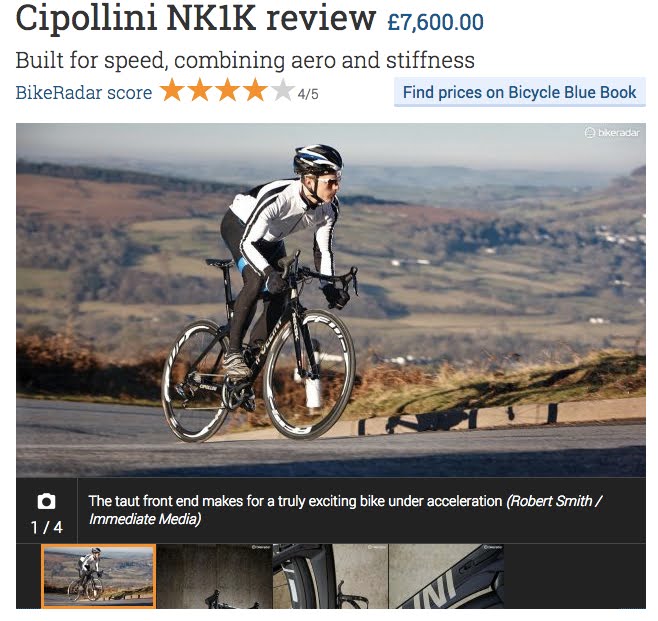
Task: Select the first cyclist gallery thumbnail
Action: (x=99, y=576)
